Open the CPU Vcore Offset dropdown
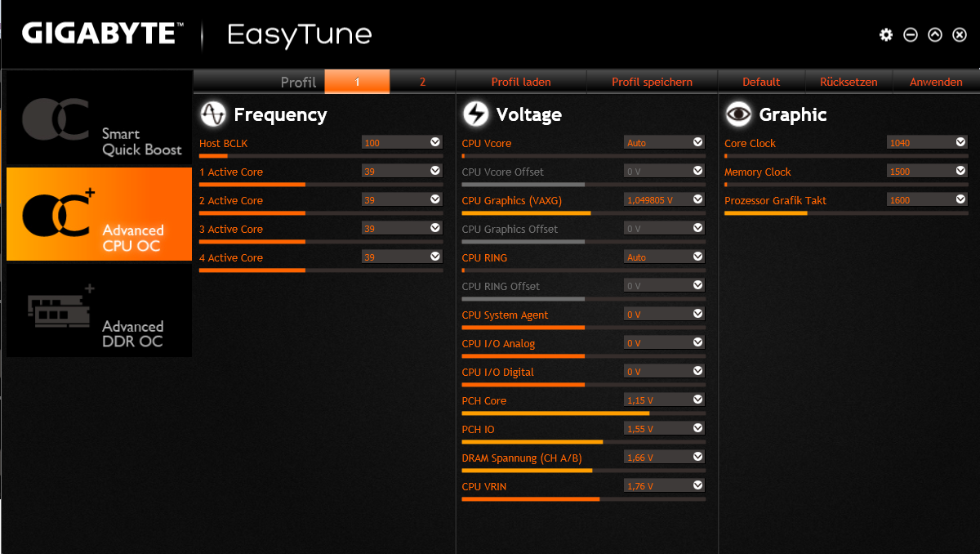 [664, 172]
